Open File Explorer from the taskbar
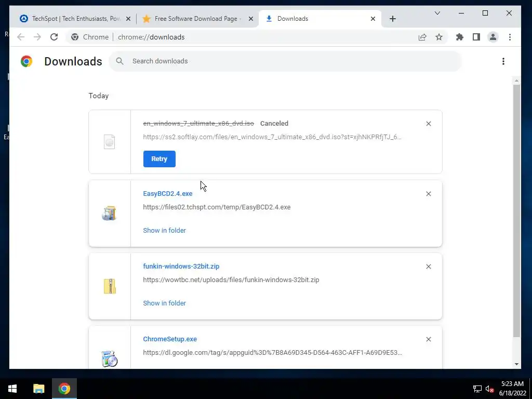 pyautogui.click(x=38, y=389)
